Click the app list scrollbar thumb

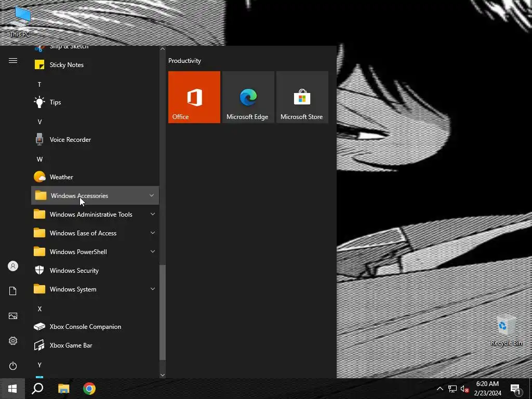point(163,312)
